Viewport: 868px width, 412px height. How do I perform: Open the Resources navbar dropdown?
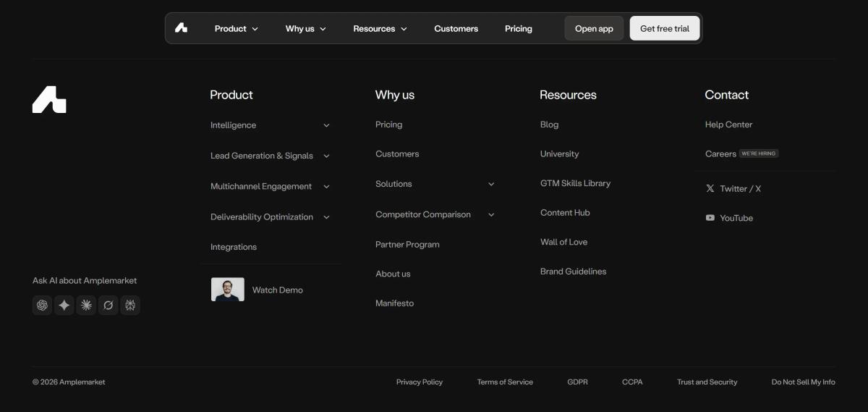click(x=380, y=28)
